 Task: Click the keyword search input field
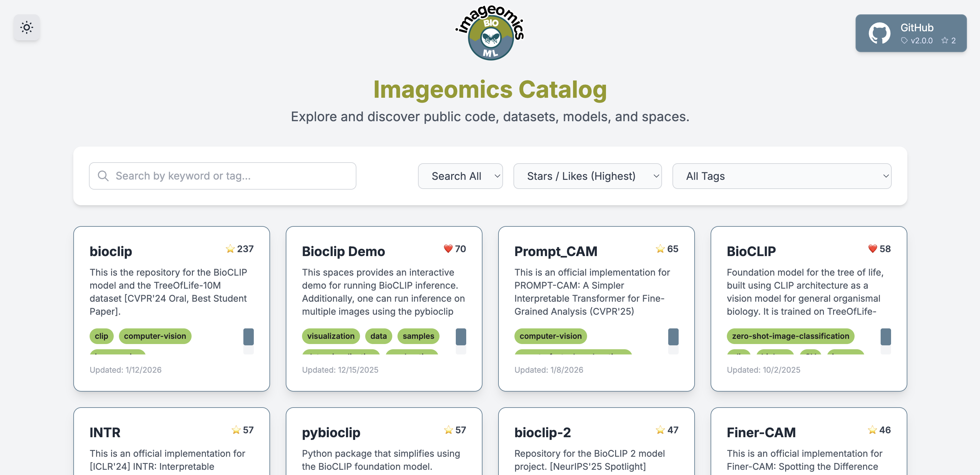click(223, 176)
